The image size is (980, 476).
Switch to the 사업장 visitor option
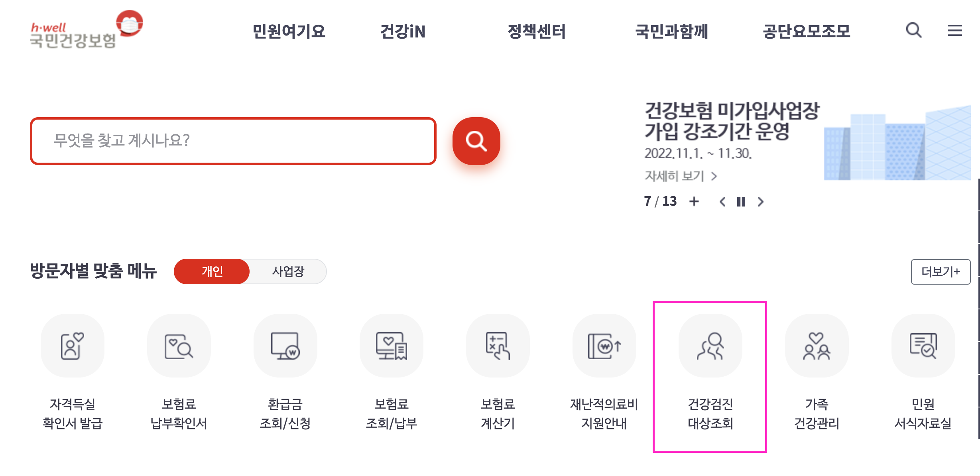tap(288, 271)
